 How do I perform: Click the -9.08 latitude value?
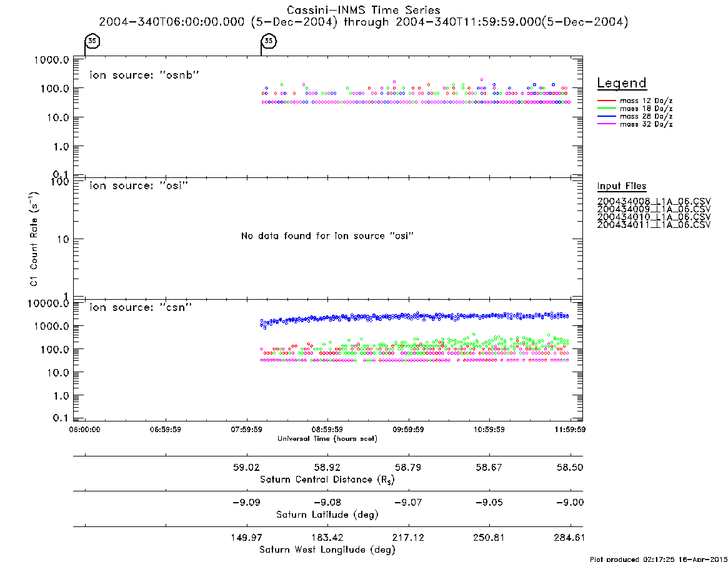tap(327, 503)
